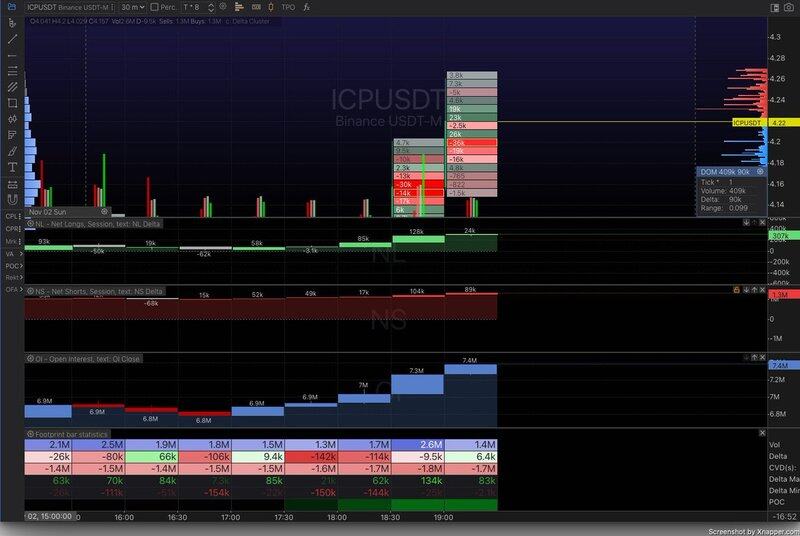Open DOM widget settings gear

(x=759, y=172)
